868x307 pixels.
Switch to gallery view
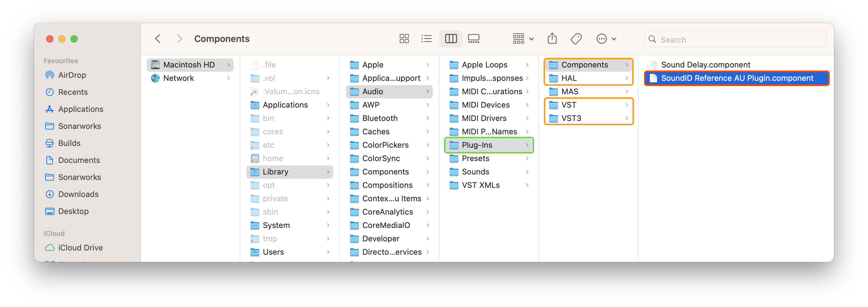473,39
